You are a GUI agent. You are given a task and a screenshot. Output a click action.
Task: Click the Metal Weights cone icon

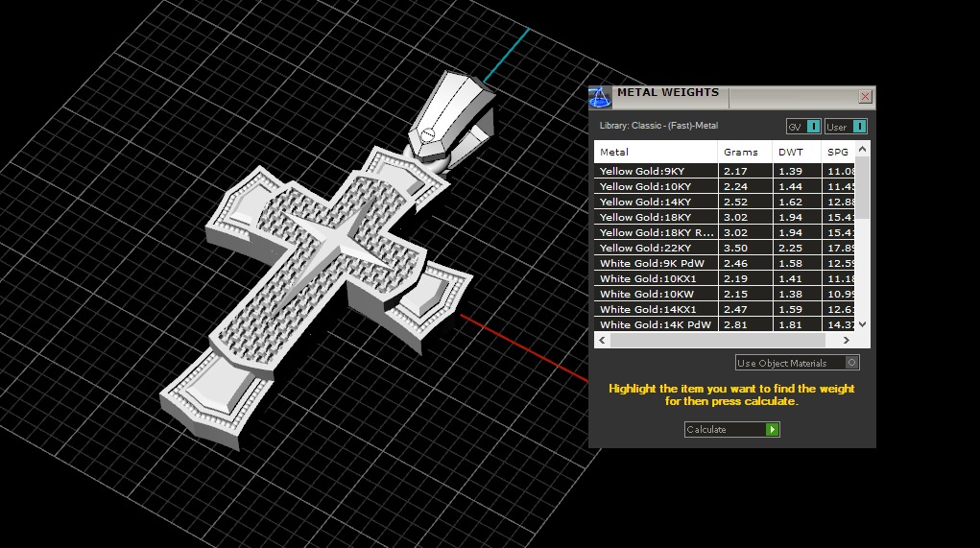599,98
